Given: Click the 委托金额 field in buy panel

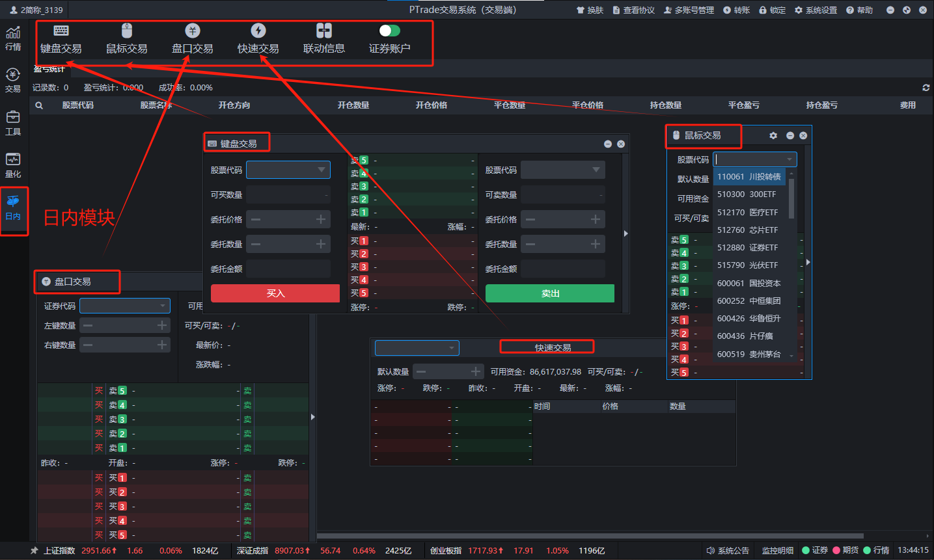Looking at the screenshot, I should (288, 269).
